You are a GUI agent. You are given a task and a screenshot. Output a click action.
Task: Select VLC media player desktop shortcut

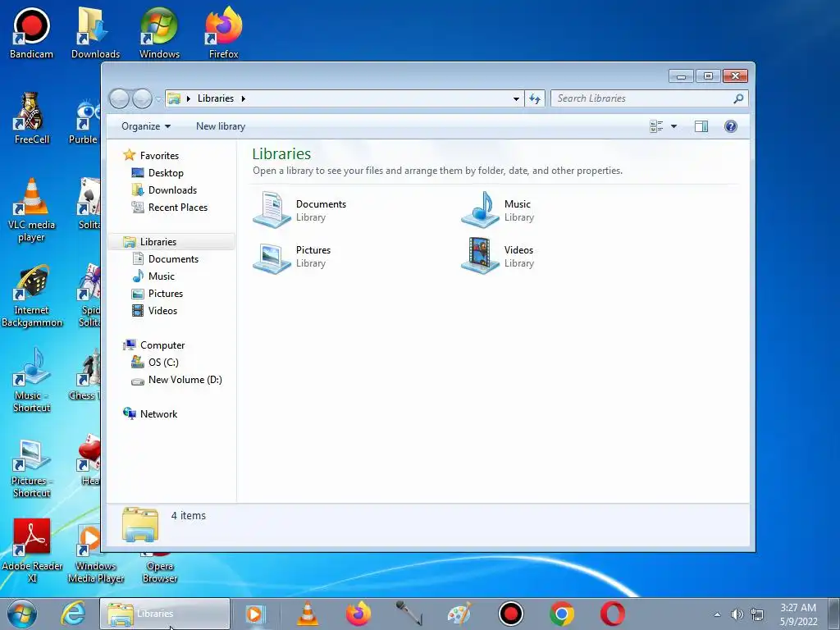32,210
